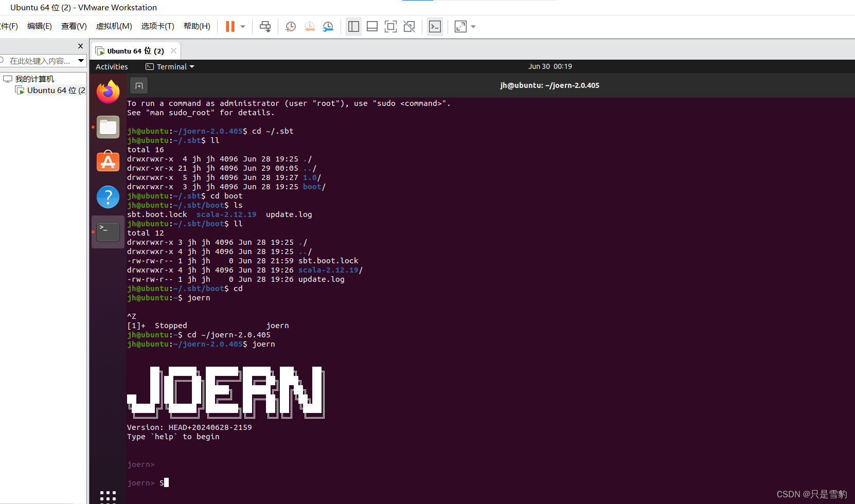Click the '[1]+ Stopped' job line
Image resolution: width=855 pixels, height=504 pixels.
(208, 326)
